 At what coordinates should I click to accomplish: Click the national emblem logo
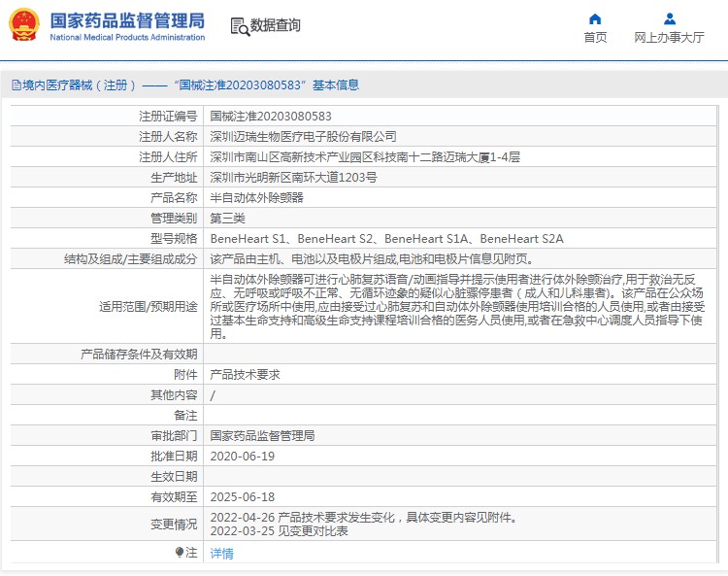coord(23,25)
